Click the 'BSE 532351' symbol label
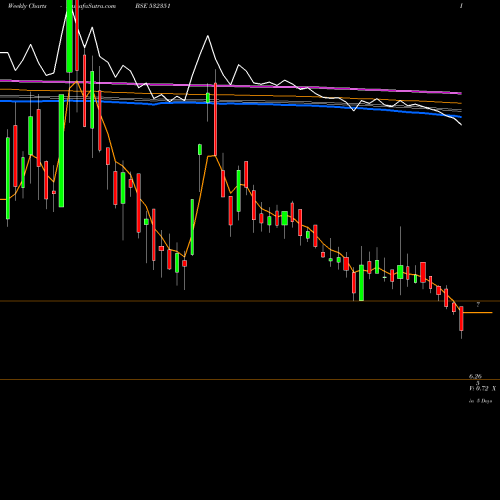The image size is (500, 500). coord(153,6)
